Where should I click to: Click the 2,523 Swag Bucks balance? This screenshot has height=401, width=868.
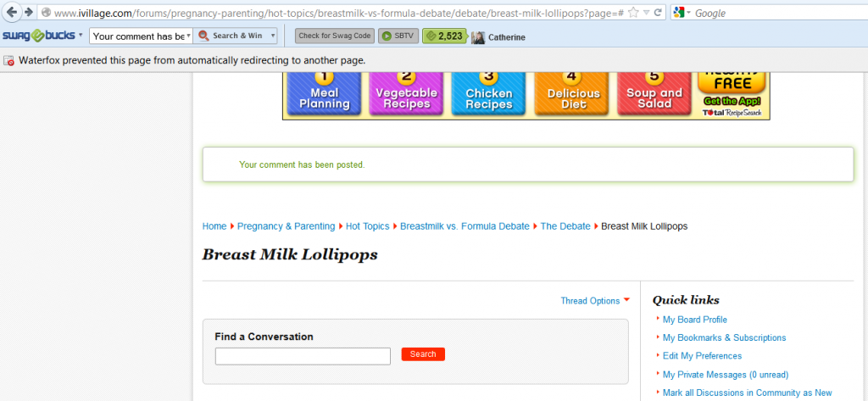445,36
